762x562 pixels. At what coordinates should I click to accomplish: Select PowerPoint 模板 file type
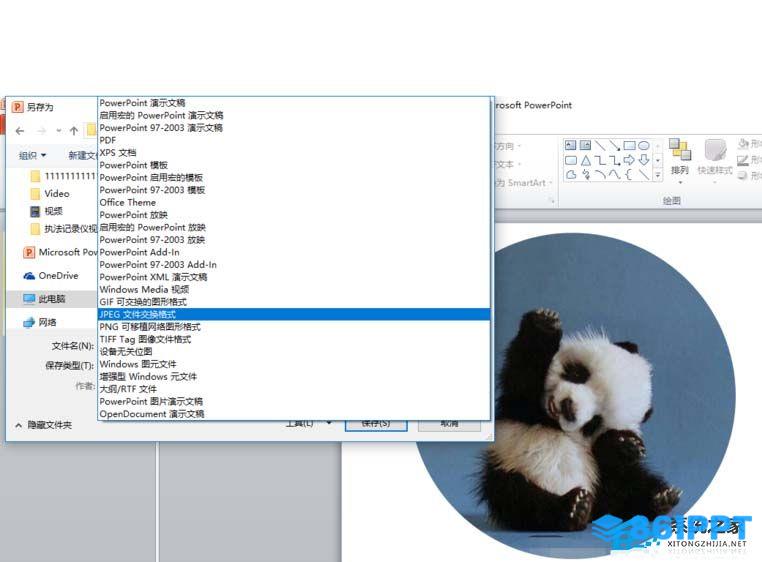294,165
